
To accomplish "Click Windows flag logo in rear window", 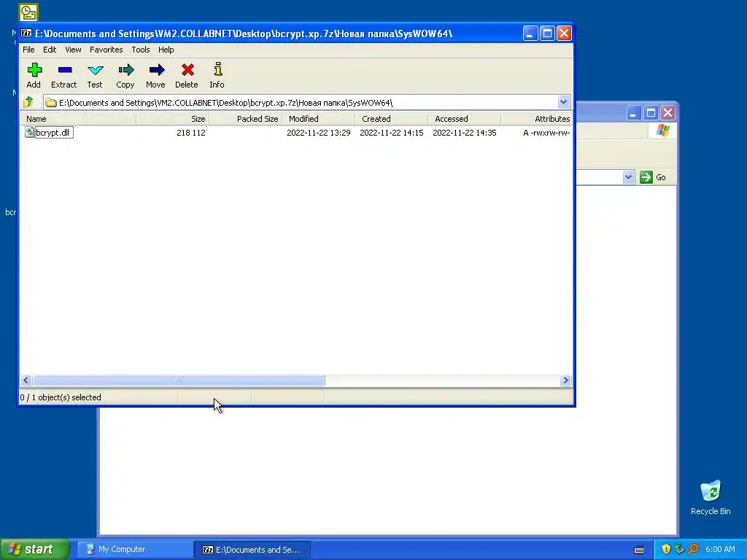I will pyautogui.click(x=662, y=131).
